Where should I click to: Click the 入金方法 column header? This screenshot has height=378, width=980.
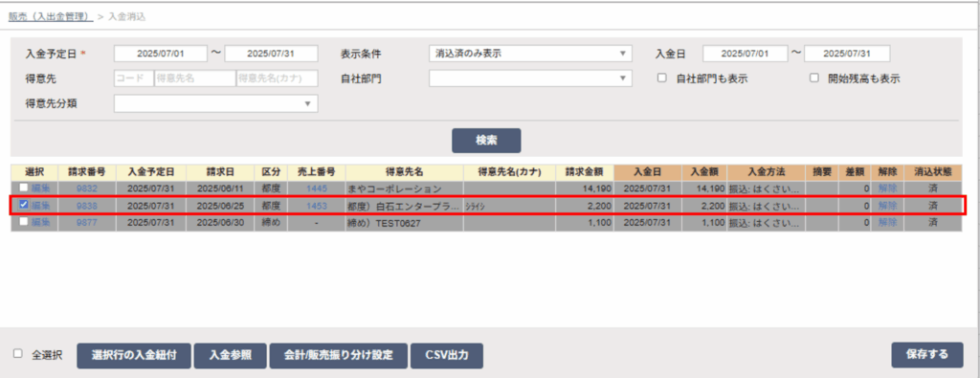coord(766,172)
